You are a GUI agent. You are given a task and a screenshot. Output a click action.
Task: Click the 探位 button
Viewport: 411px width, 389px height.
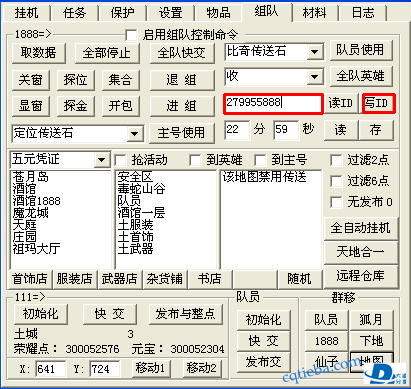click(x=75, y=80)
